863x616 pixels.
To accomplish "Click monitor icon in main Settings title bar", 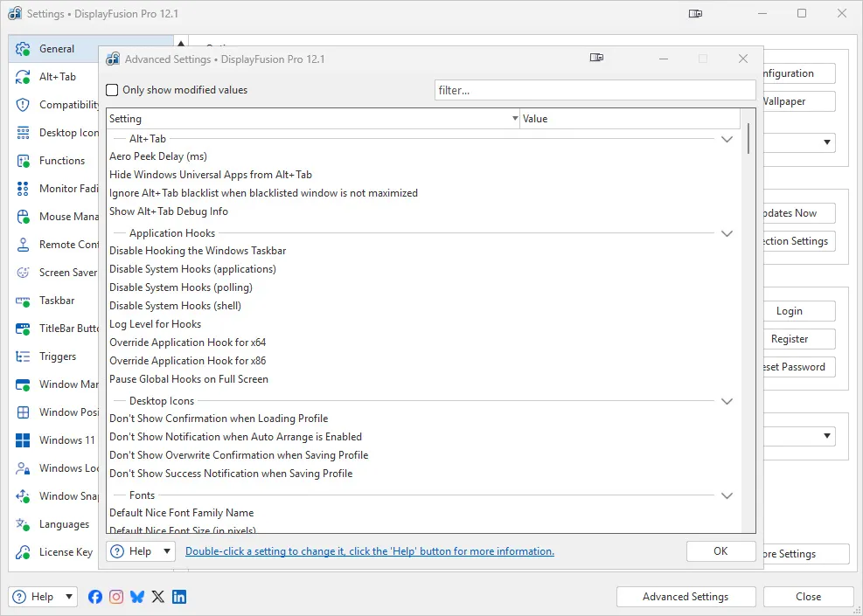I will pyautogui.click(x=696, y=14).
